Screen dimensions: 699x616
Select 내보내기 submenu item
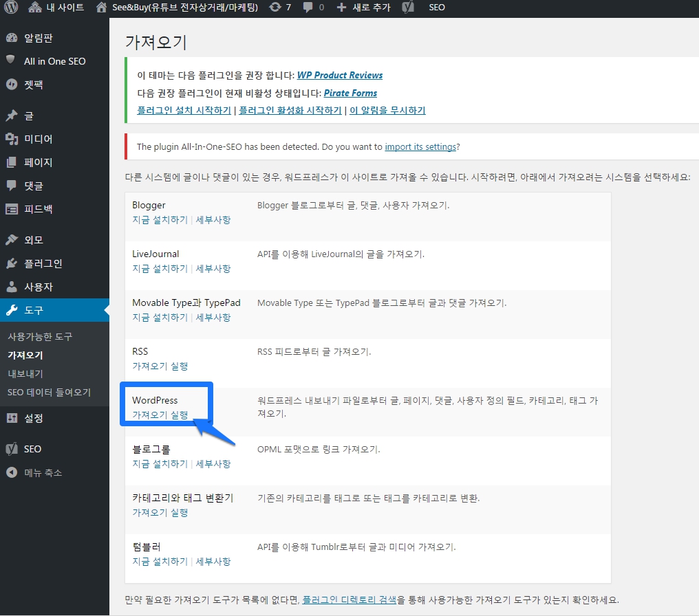(25, 374)
